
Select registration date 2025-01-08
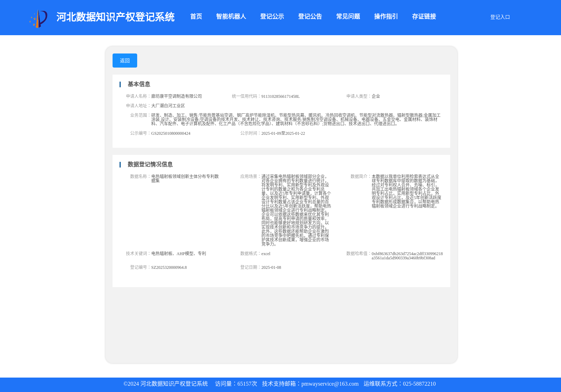[x=271, y=267]
